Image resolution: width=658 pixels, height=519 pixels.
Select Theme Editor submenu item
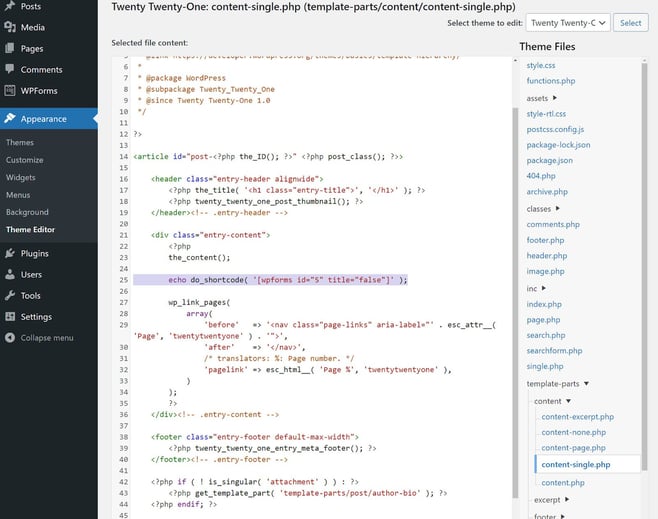click(30, 230)
